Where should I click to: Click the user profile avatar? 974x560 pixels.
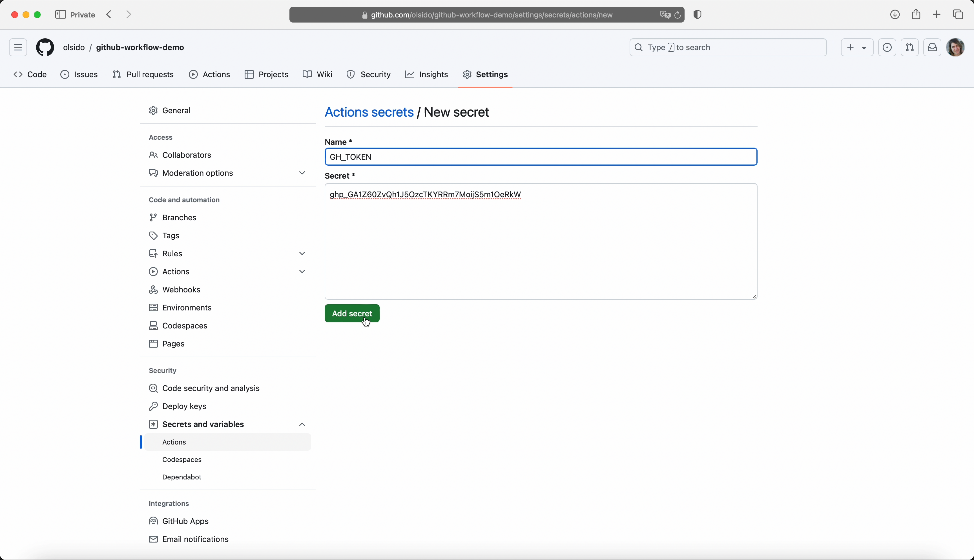[x=956, y=47]
